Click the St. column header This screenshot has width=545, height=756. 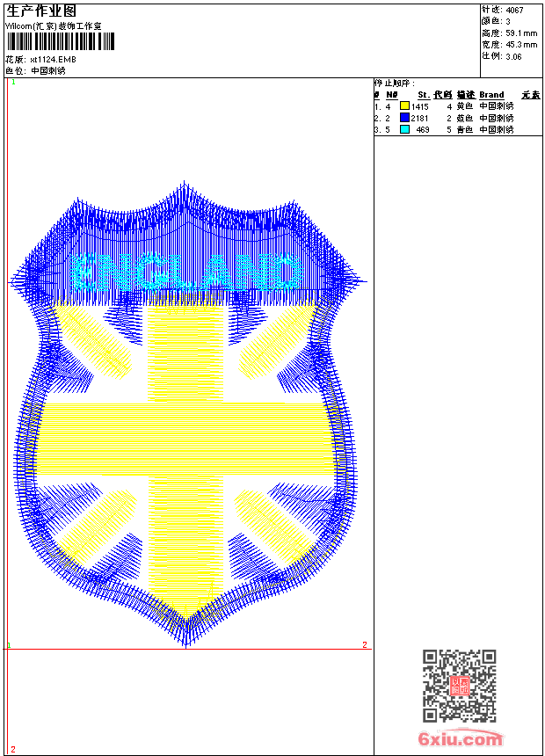point(423,95)
